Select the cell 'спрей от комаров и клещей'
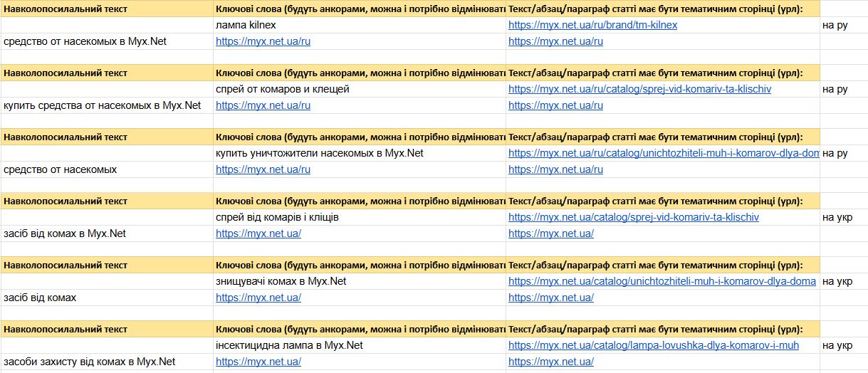Screen dimensions: 868x373 point(360,89)
